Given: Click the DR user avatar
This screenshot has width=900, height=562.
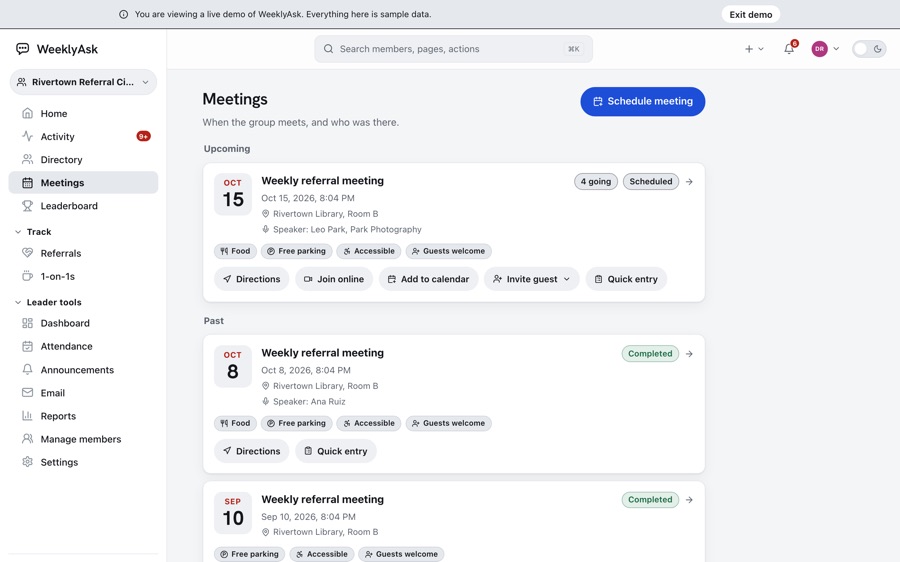Looking at the screenshot, I should point(819,49).
